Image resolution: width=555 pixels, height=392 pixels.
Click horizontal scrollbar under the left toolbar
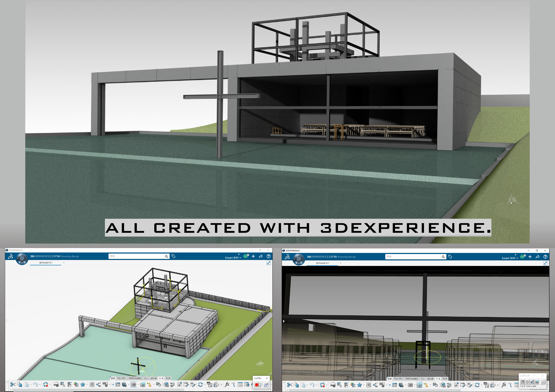click(x=98, y=390)
